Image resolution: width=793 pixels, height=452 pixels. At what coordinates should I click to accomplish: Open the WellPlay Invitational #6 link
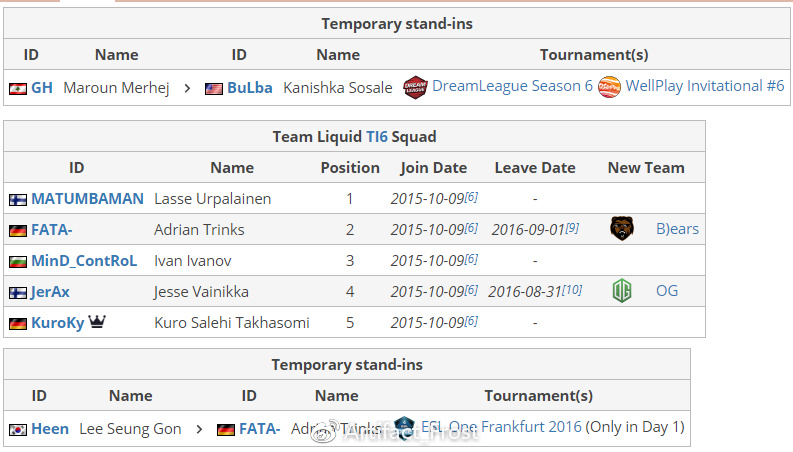point(705,86)
